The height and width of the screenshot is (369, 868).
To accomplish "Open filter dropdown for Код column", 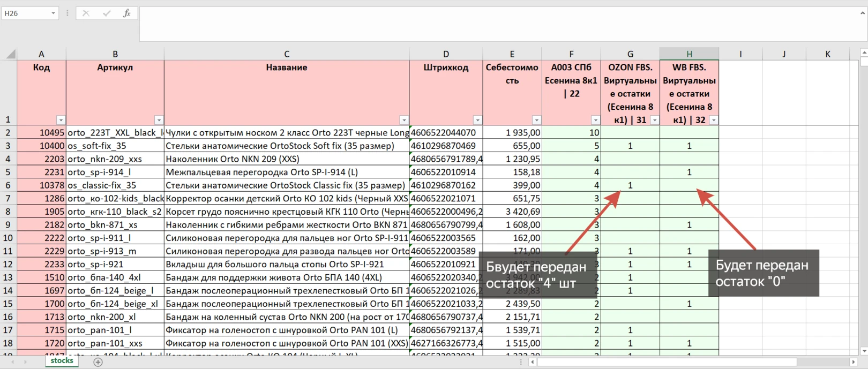I will click(61, 120).
